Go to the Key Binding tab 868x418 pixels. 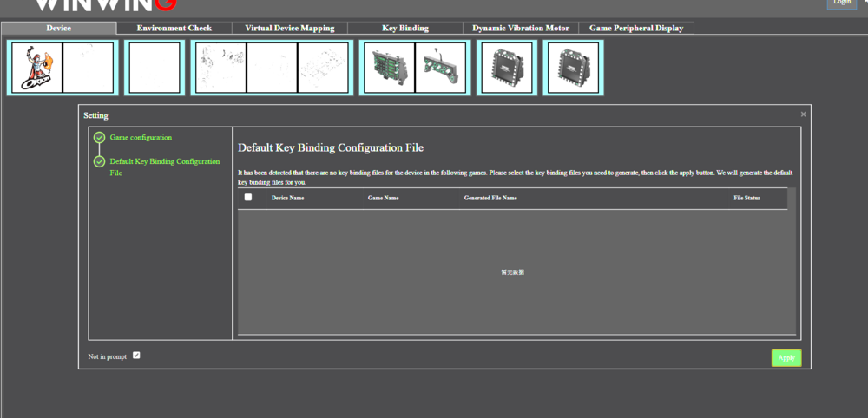click(x=405, y=29)
